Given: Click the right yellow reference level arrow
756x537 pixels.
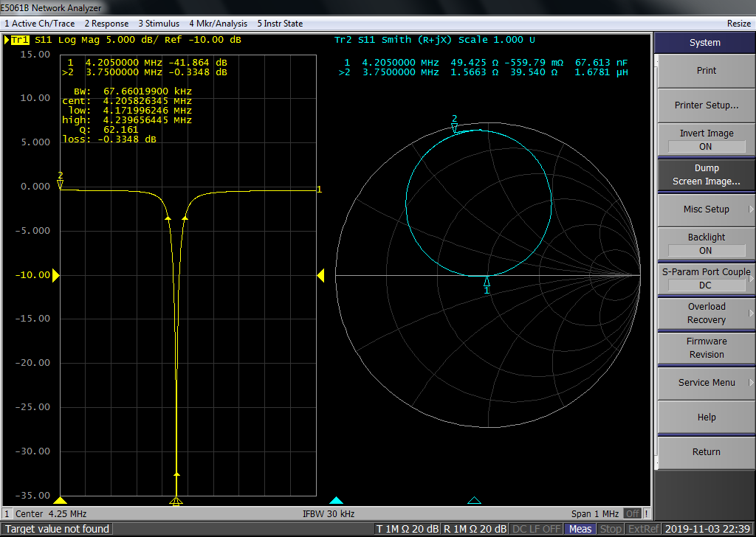Looking at the screenshot, I should (320, 275).
